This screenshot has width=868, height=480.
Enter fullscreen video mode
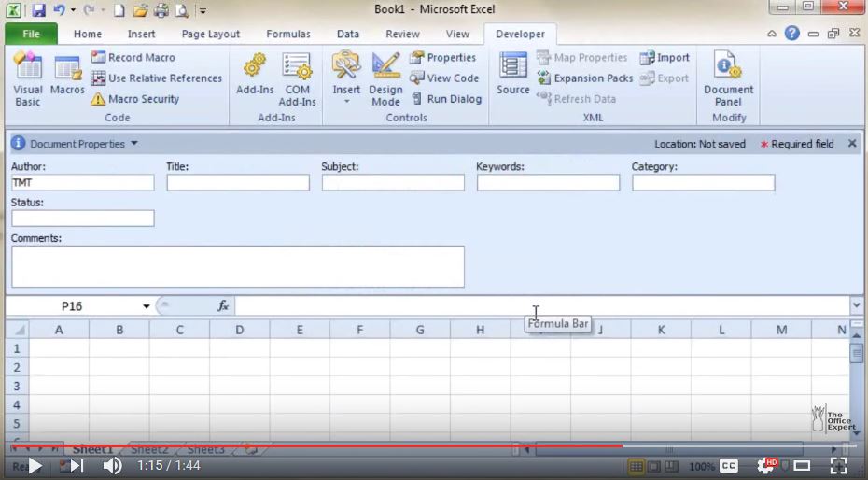tap(839, 466)
